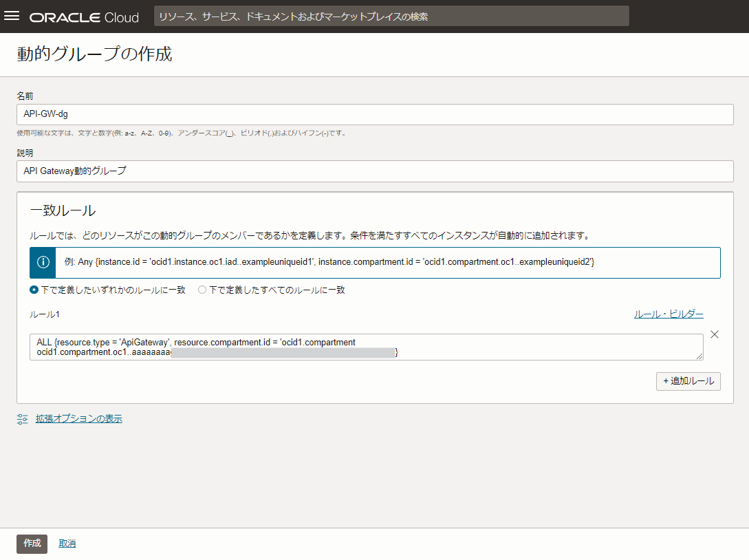749x560 pixels.
Task: Select 下で定義したいずれかのルールに一致 radio button
Action: [x=34, y=290]
